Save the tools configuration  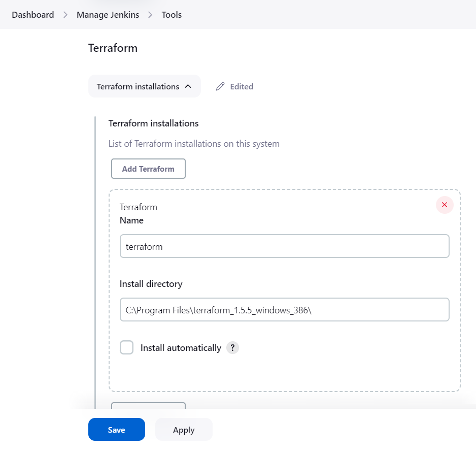[x=117, y=429]
